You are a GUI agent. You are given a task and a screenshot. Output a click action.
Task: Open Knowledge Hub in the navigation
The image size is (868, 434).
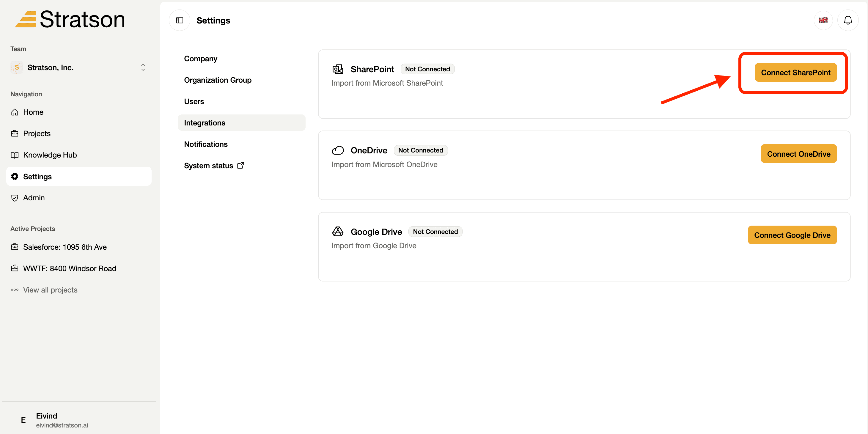79,155
